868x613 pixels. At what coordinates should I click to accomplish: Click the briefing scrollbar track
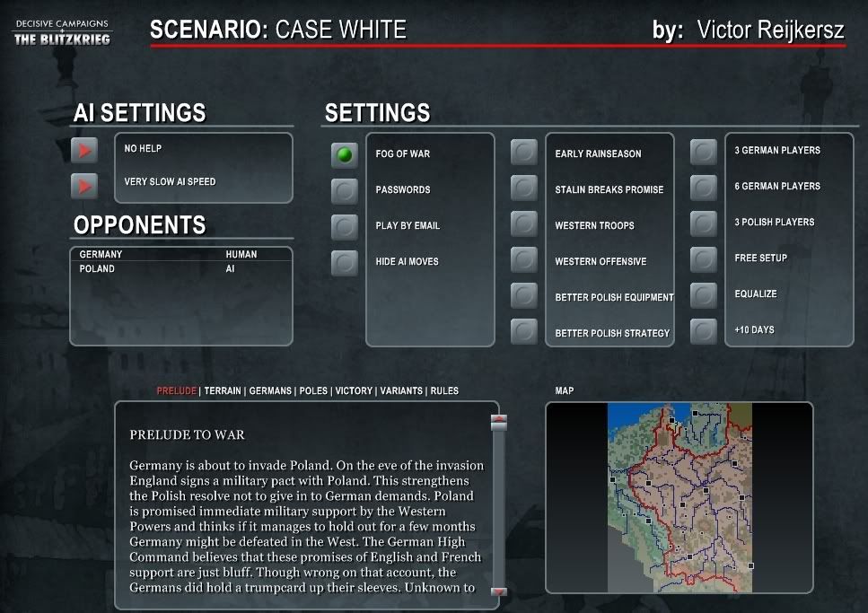(499, 508)
